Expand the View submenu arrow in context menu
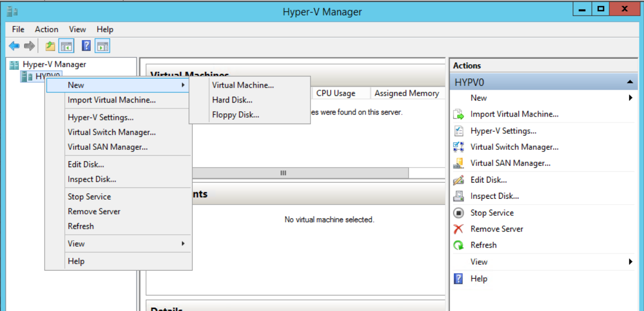Viewport: 644px width, 311px height. click(183, 243)
